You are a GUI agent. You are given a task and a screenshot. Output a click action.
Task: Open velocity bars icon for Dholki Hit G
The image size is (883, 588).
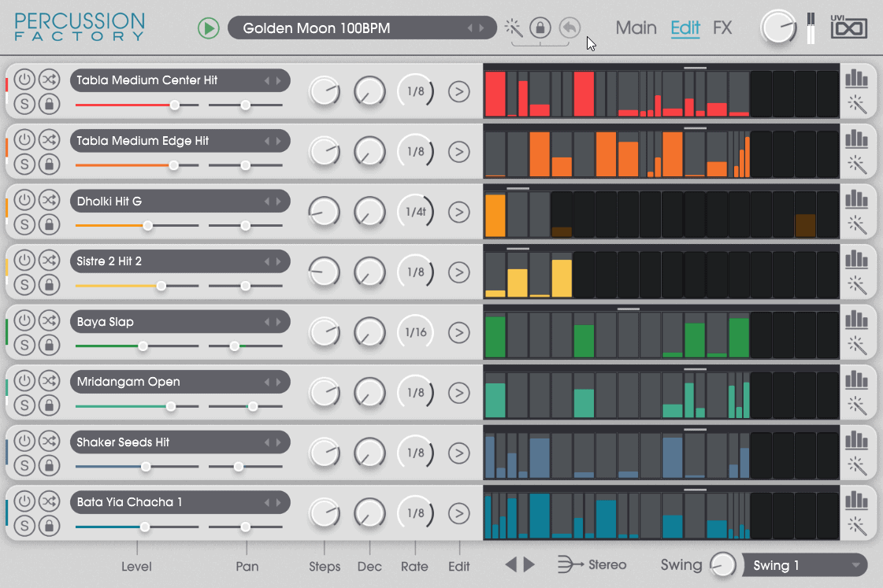tap(856, 199)
